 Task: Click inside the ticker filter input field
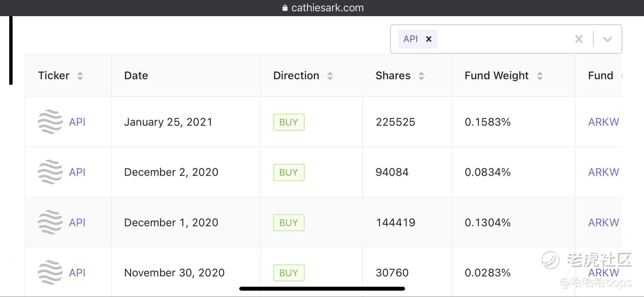pos(502,39)
